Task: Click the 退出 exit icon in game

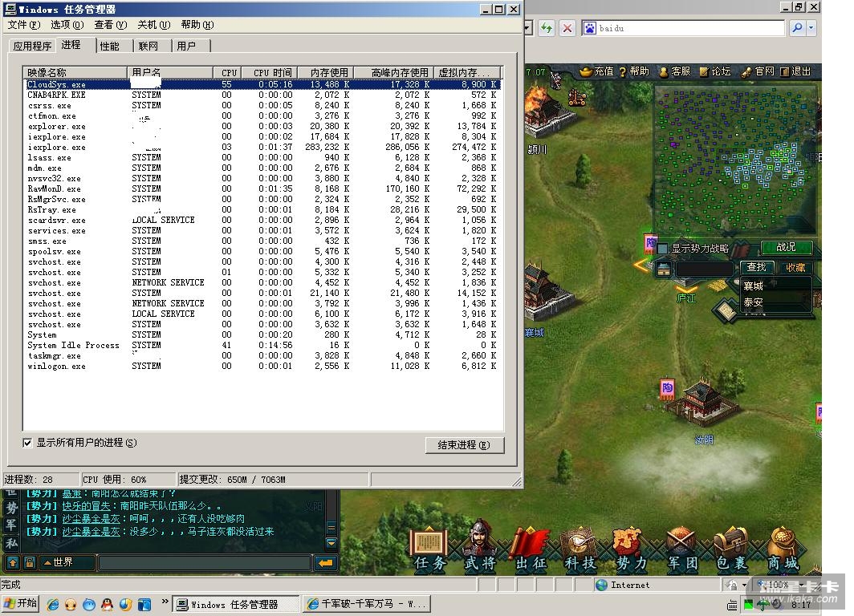Action: tap(784, 72)
